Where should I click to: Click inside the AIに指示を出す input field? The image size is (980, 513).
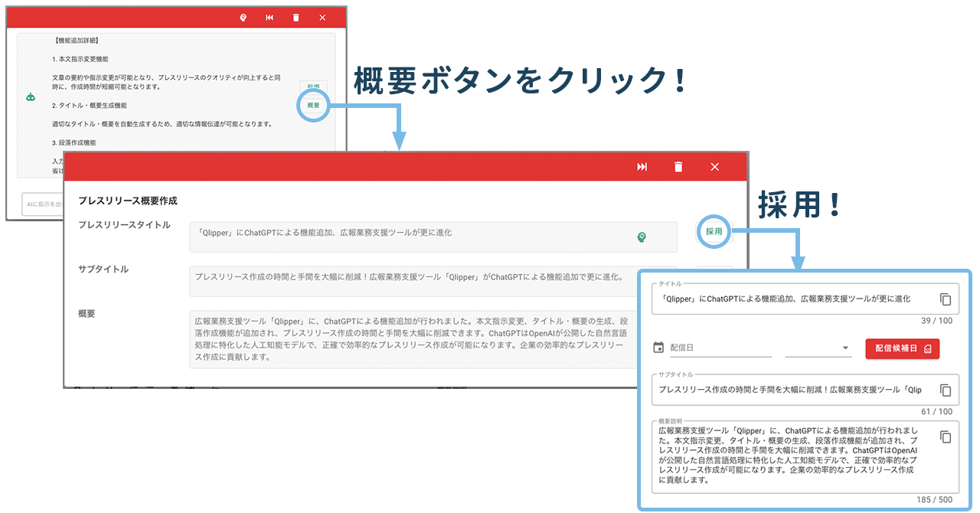44,204
